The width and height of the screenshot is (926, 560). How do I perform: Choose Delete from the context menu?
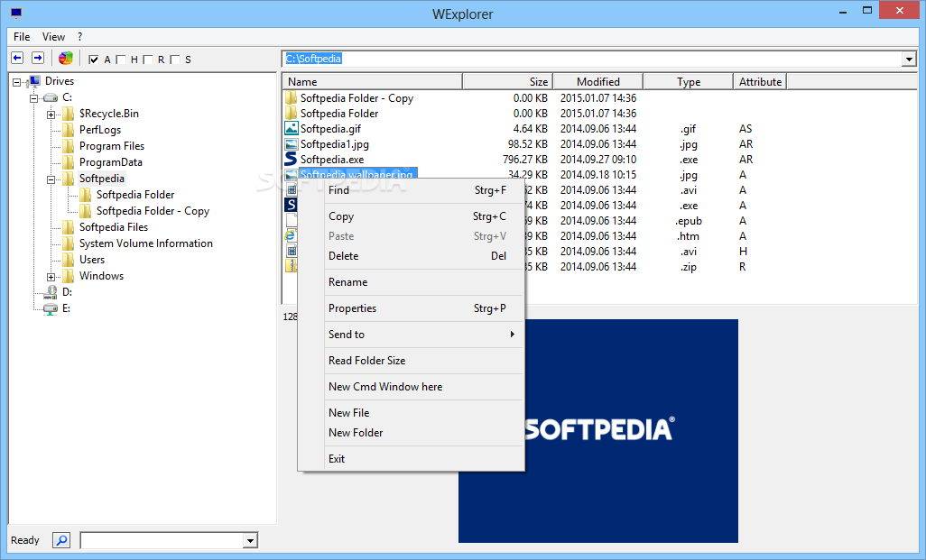point(424,255)
